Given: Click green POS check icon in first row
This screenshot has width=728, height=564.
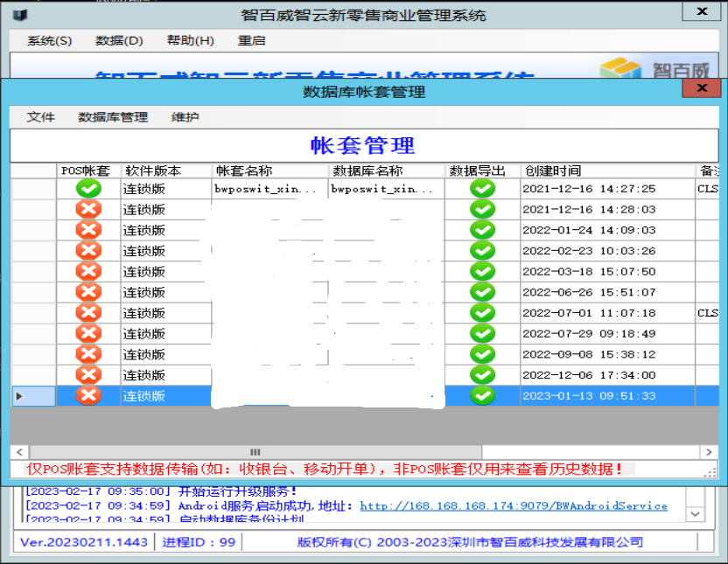Looking at the screenshot, I should pyautogui.click(x=88, y=188).
